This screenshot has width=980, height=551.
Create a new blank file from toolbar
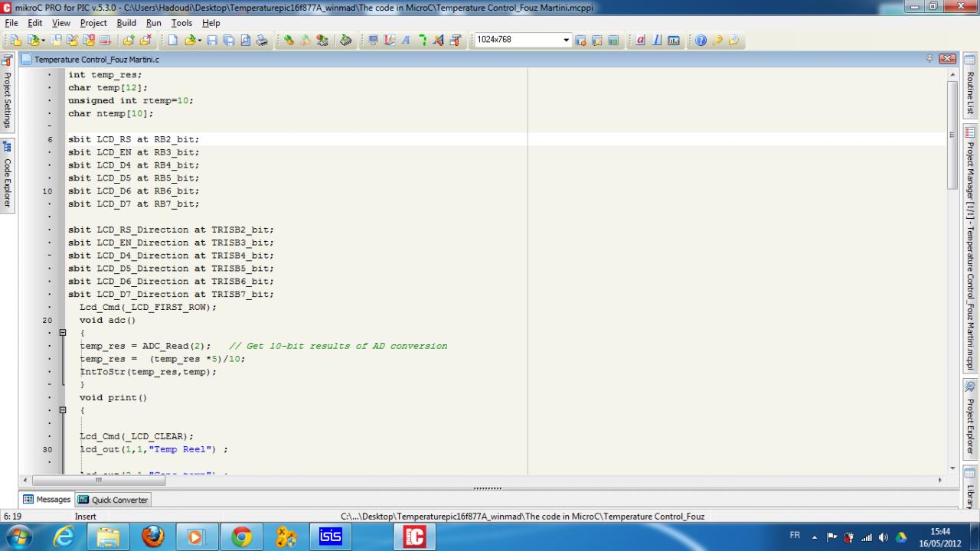pyautogui.click(x=173, y=40)
